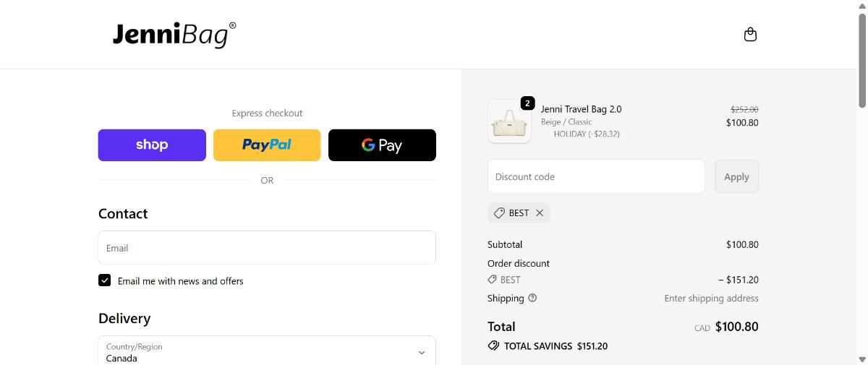Click into the Discount code field

(x=596, y=176)
